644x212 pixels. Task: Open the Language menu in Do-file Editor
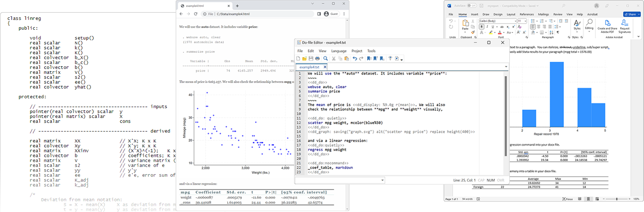point(339,51)
